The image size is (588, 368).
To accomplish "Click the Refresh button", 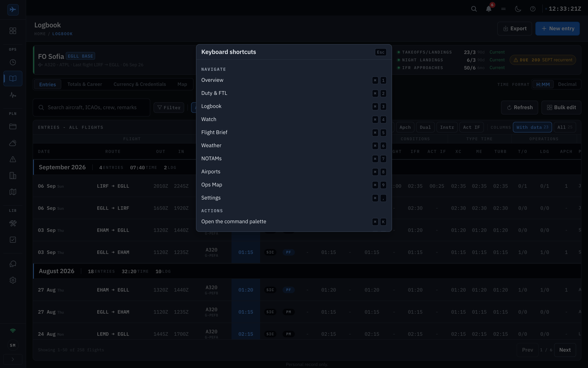I will pyautogui.click(x=519, y=108).
